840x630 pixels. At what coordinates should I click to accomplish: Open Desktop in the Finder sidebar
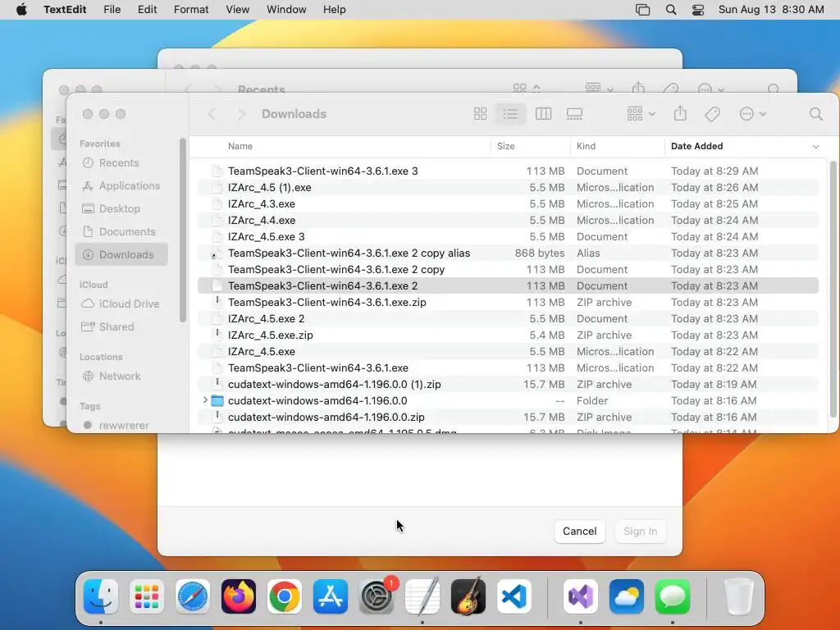coord(121,209)
